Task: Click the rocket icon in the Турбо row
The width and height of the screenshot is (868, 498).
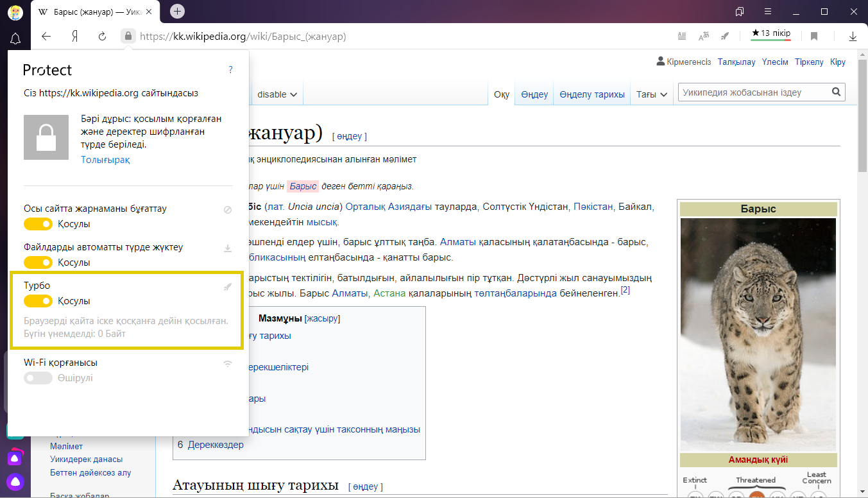Action: (x=228, y=287)
